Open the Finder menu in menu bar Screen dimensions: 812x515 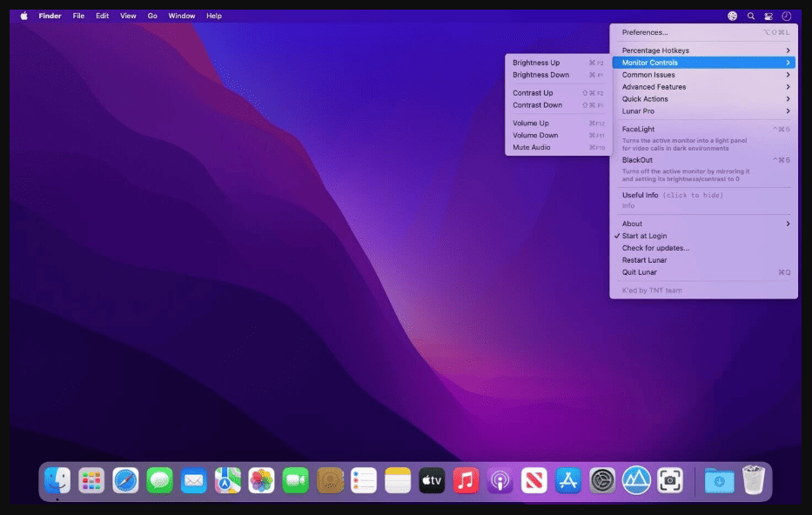50,16
